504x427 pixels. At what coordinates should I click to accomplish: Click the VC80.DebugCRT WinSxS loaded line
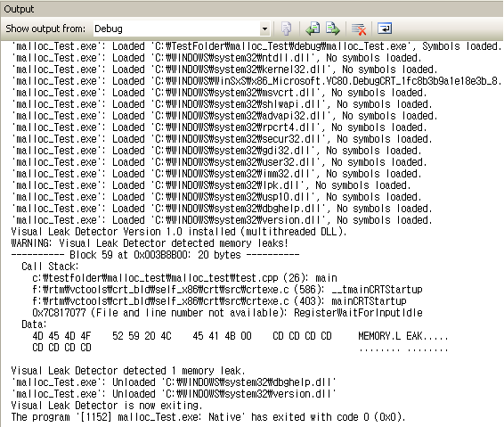coord(256,81)
